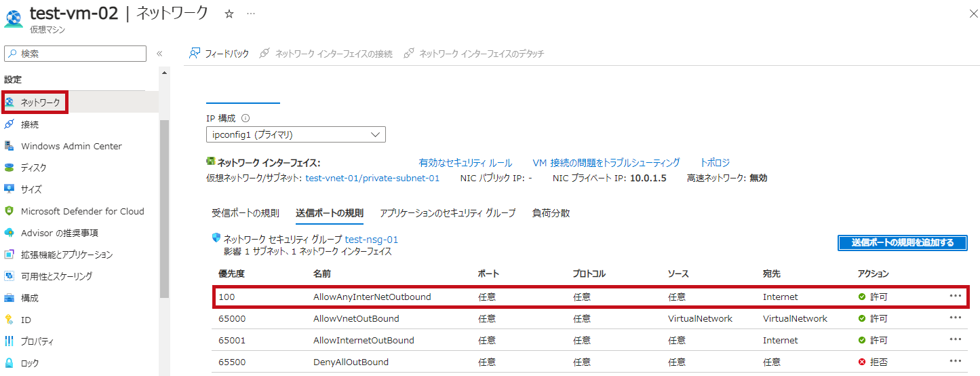Open the ellipsis menu for AllowInternetOutBound
This screenshot has height=376, width=980.
coord(956,340)
